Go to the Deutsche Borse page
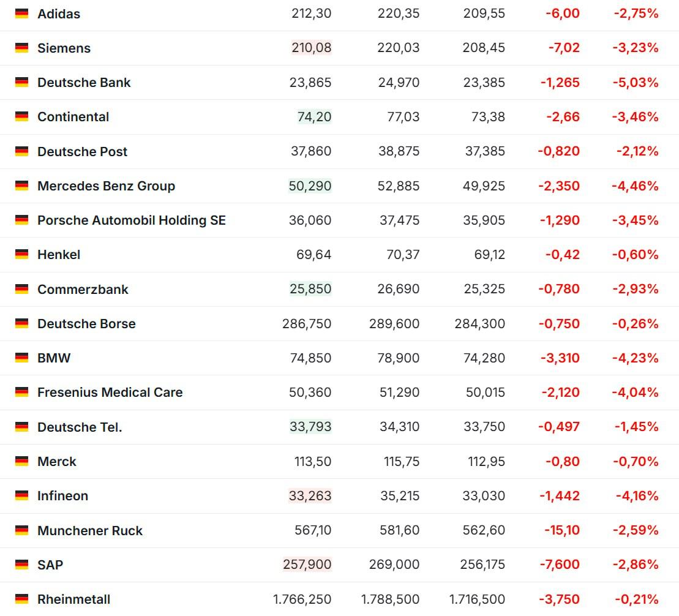The height and width of the screenshot is (616, 679). [x=86, y=323]
